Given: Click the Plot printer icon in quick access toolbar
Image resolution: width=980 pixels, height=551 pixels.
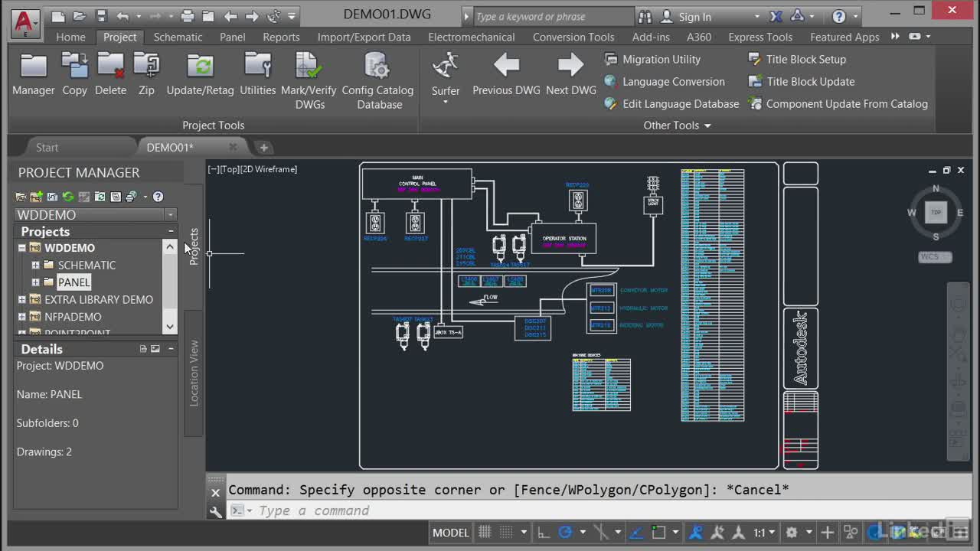Looking at the screenshot, I should point(188,16).
